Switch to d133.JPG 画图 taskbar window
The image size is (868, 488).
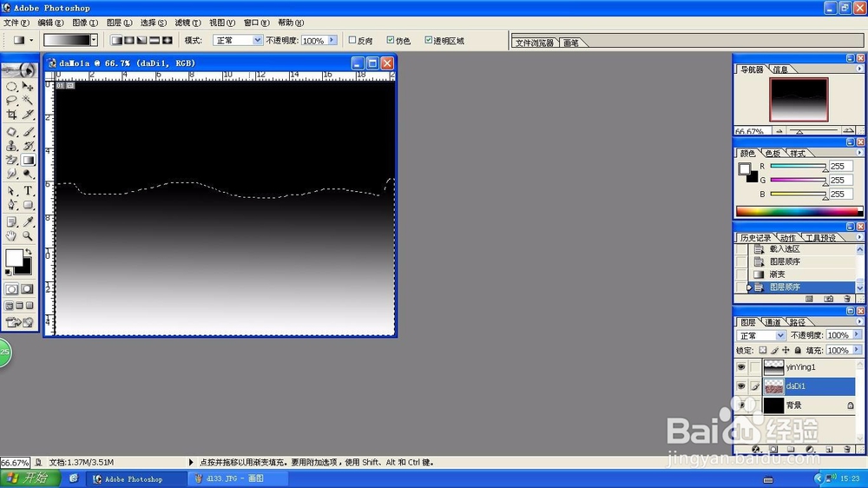tap(238, 478)
